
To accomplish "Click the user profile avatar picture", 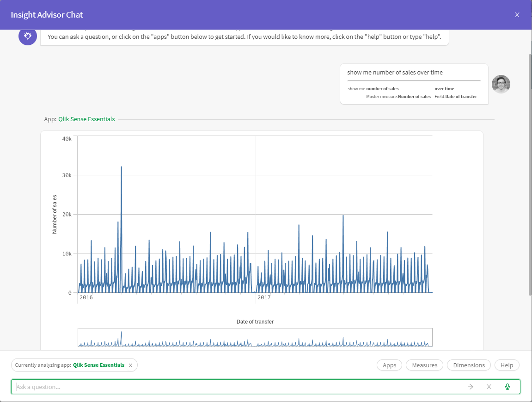I will point(501,84).
